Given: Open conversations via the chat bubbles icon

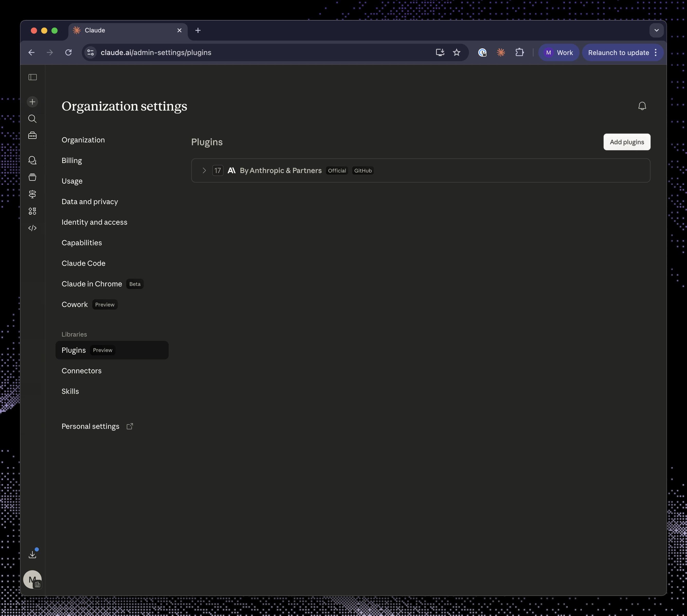Looking at the screenshot, I should 32,160.
